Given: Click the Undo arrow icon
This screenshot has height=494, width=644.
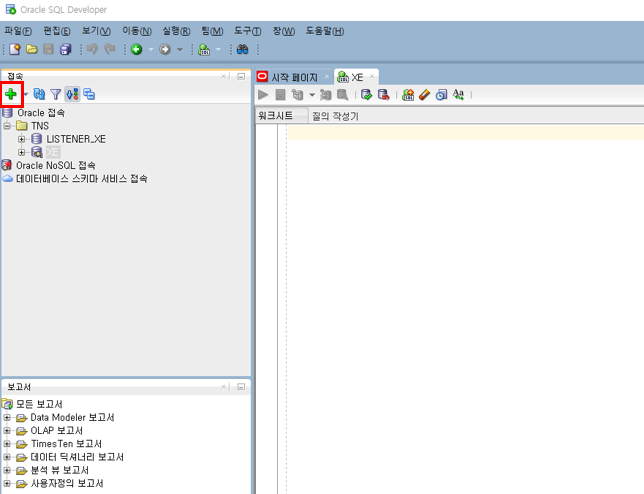Looking at the screenshot, I should click(x=92, y=49).
